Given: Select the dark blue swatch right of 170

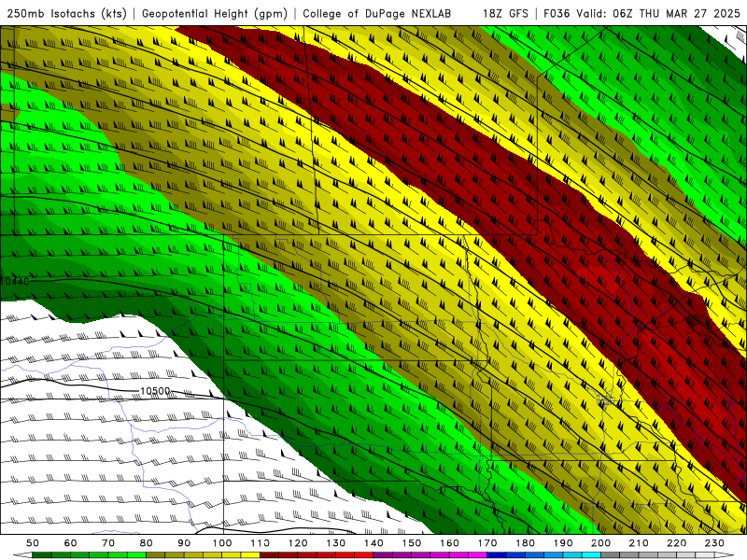Looking at the screenshot, I should click(497, 555).
